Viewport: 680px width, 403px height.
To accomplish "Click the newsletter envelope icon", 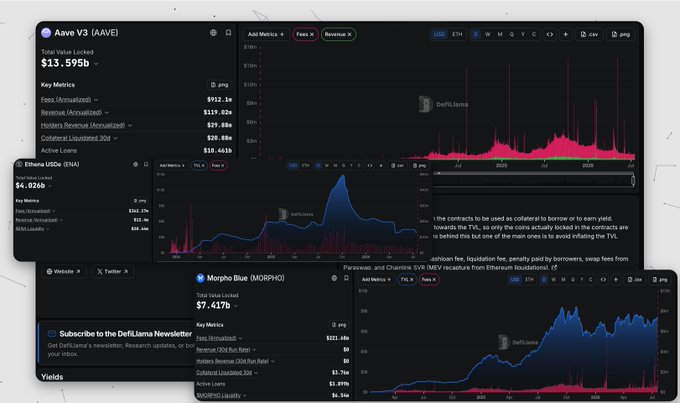I will tap(52, 334).
